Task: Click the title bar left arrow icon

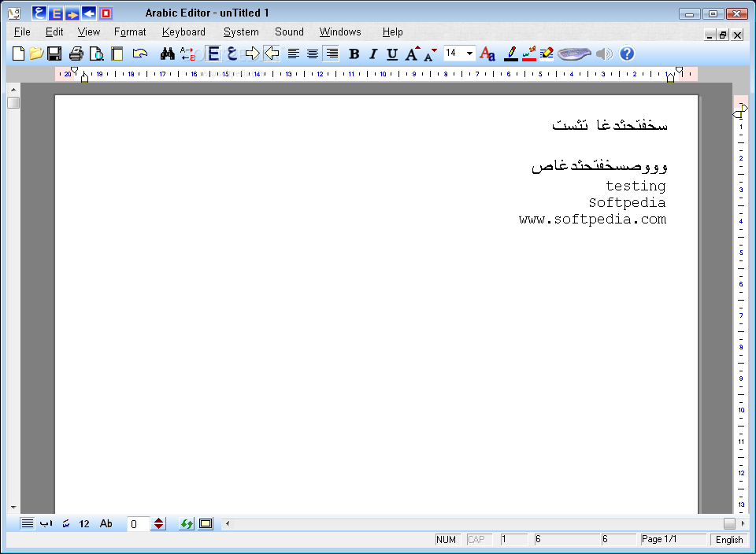Action: point(89,13)
